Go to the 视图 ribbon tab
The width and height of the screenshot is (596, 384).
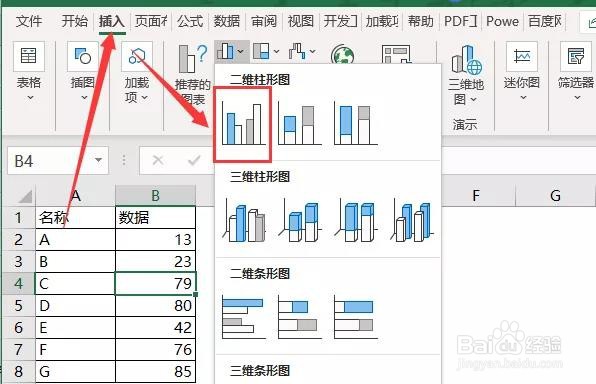coord(300,21)
